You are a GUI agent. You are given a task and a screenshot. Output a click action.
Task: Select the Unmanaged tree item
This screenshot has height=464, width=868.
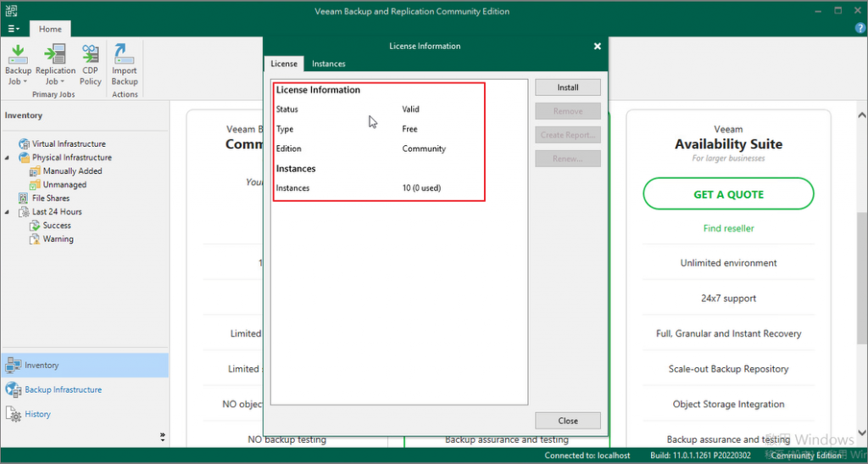(64, 185)
